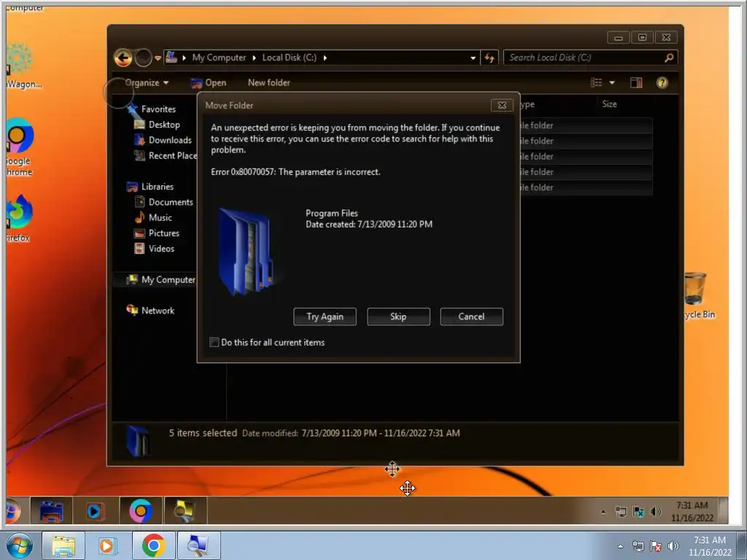Open the Windows Start menu
The height and width of the screenshot is (560, 747).
coord(20,545)
